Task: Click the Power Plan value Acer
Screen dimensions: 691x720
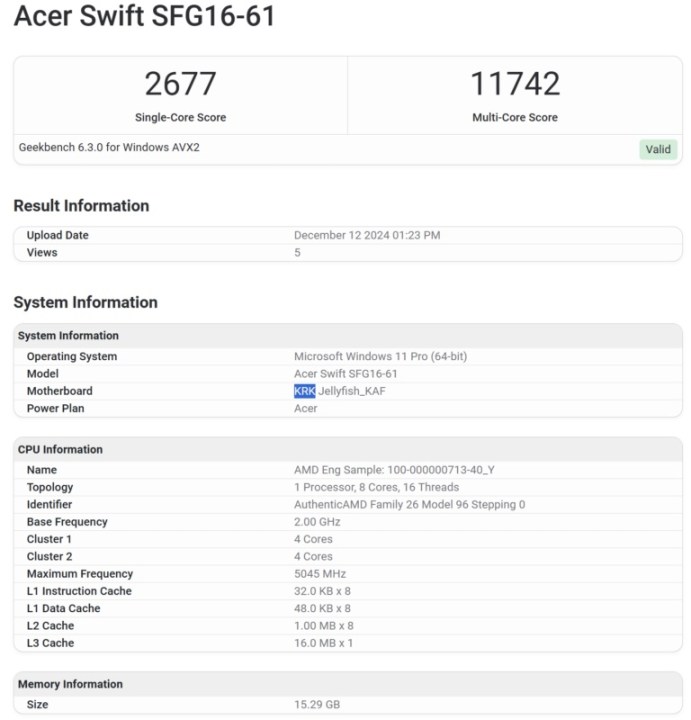Action: 305,408
